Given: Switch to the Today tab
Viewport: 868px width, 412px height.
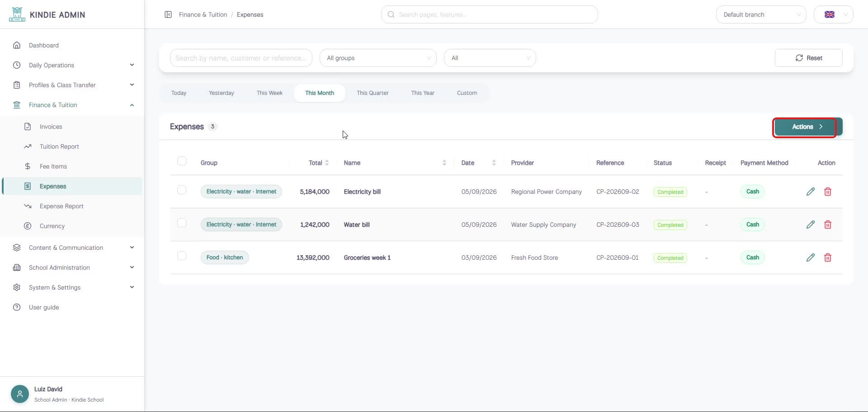Looking at the screenshot, I should click(x=179, y=93).
